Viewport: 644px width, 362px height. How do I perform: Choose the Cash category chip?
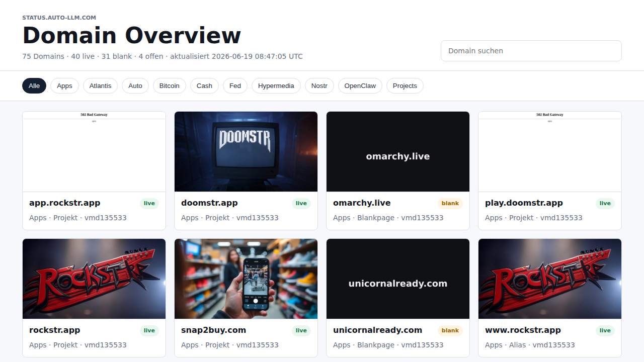(204, 85)
